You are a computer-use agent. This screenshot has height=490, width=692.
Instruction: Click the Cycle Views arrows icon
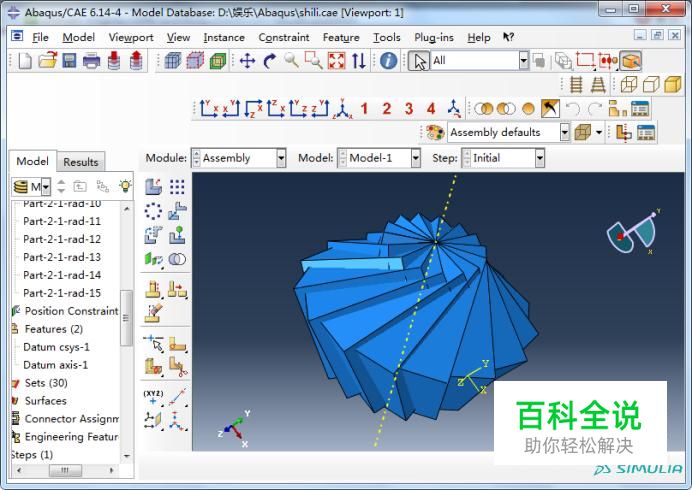coord(358,60)
